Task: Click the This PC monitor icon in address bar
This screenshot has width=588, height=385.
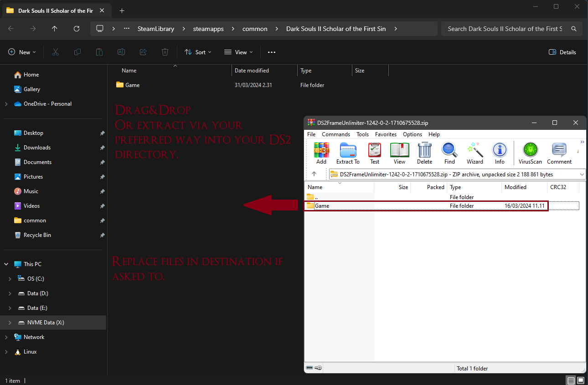Action: [x=100, y=28]
